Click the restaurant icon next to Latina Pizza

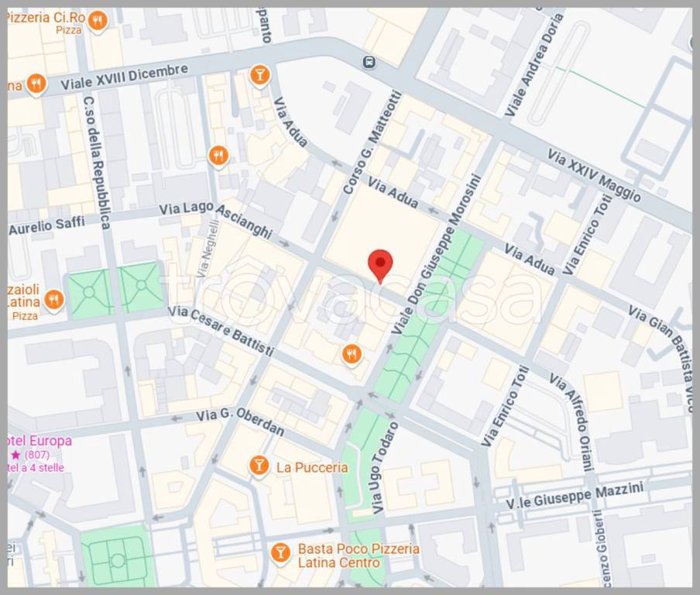tap(53, 299)
